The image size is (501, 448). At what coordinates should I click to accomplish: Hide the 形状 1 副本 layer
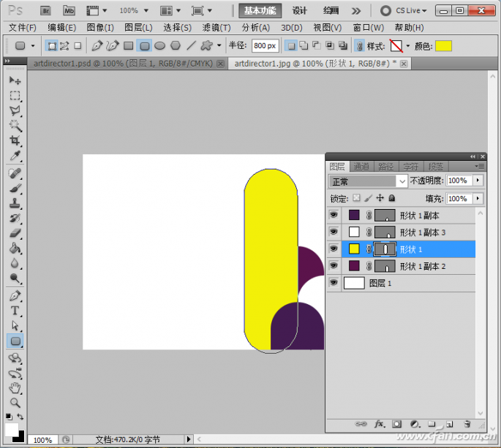(x=334, y=215)
